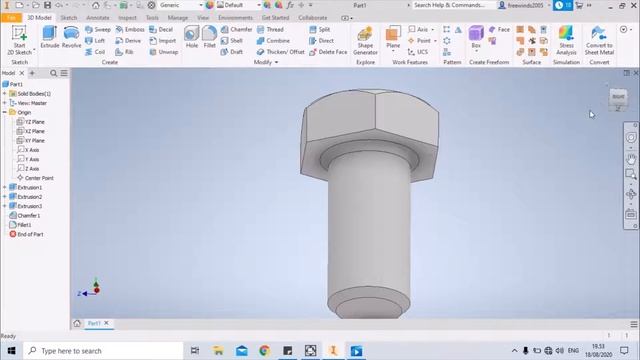Create a freeform Box

(x=476, y=37)
